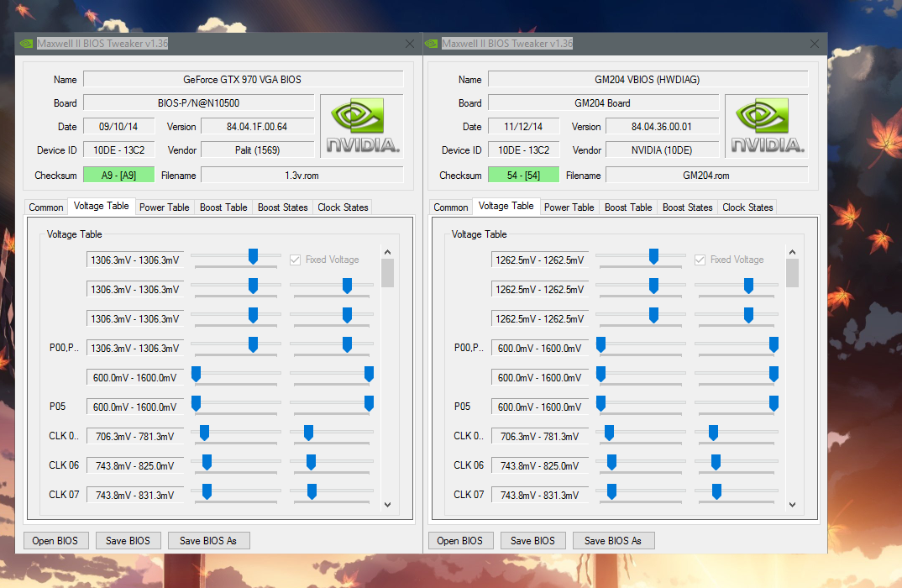Click Save BIOS As in left window
Viewport: 902px width, 588px height.
[x=208, y=541]
